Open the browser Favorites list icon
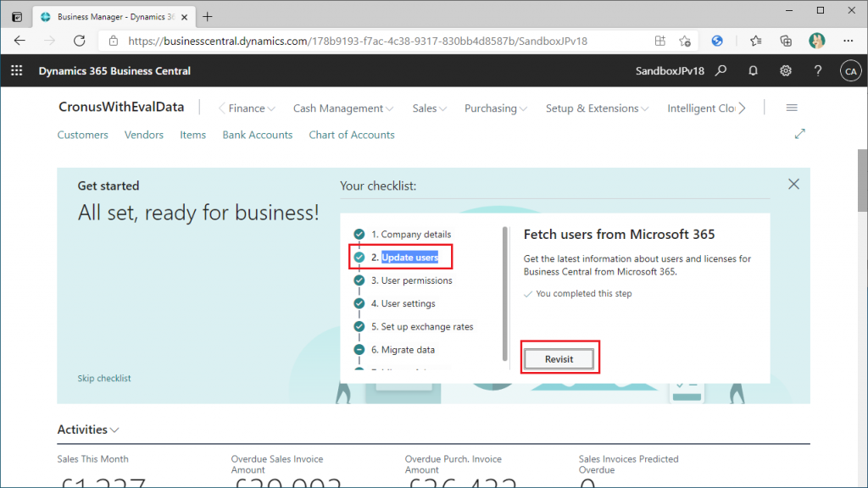The width and height of the screenshot is (868, 488). (x=755, y=41)
